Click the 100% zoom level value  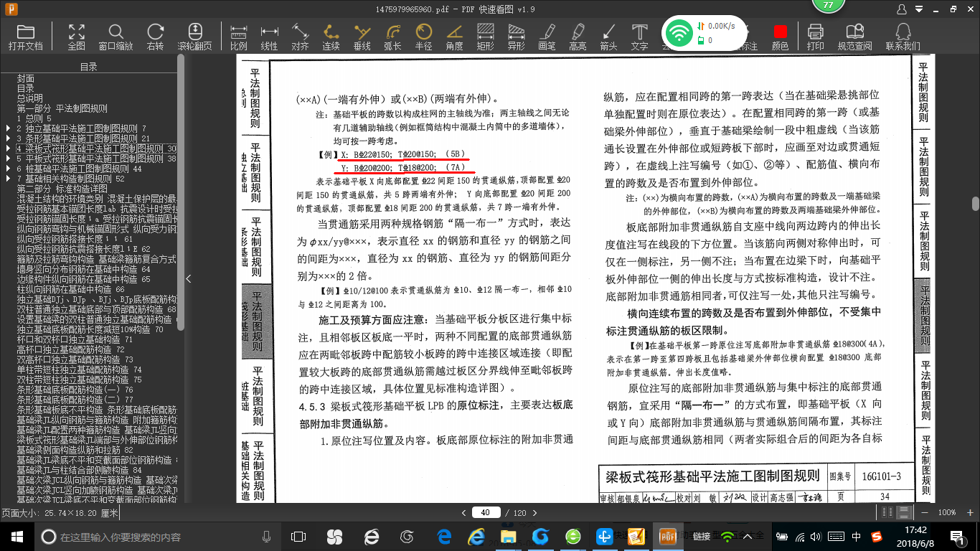pos(947,512)
